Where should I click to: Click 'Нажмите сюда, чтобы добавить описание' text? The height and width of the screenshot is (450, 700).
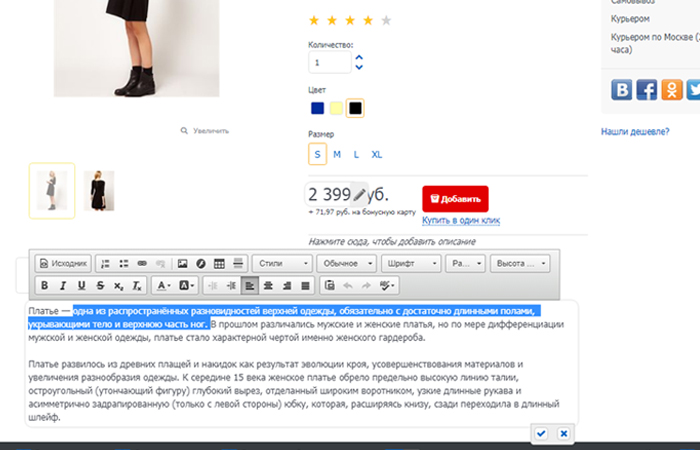[x=392, y=242]
